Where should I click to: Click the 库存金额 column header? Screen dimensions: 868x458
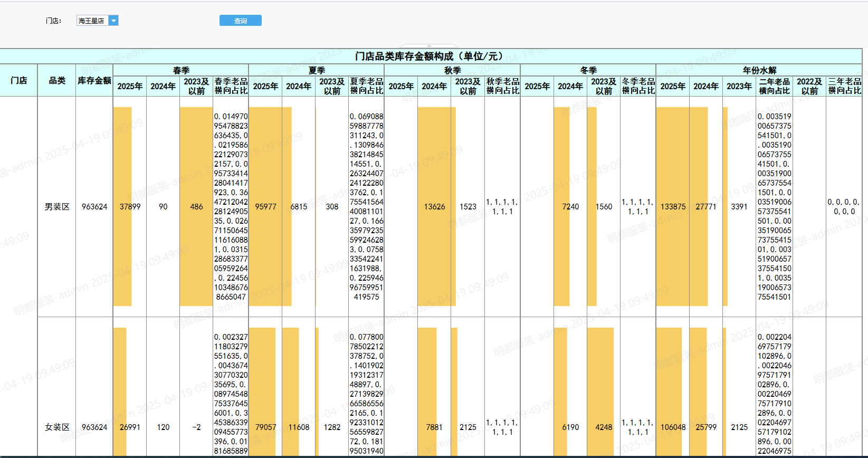pyautogui.click(x=94, y=80)
